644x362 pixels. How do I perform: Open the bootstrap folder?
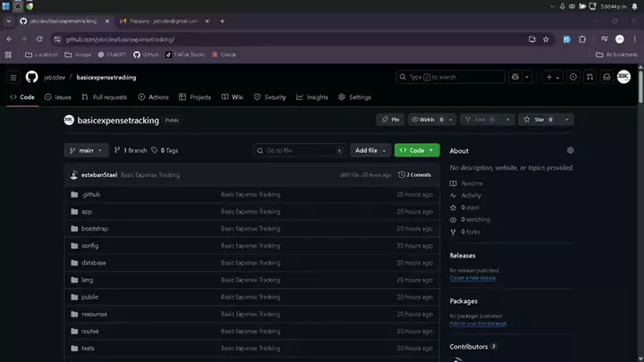pos(94,229)
